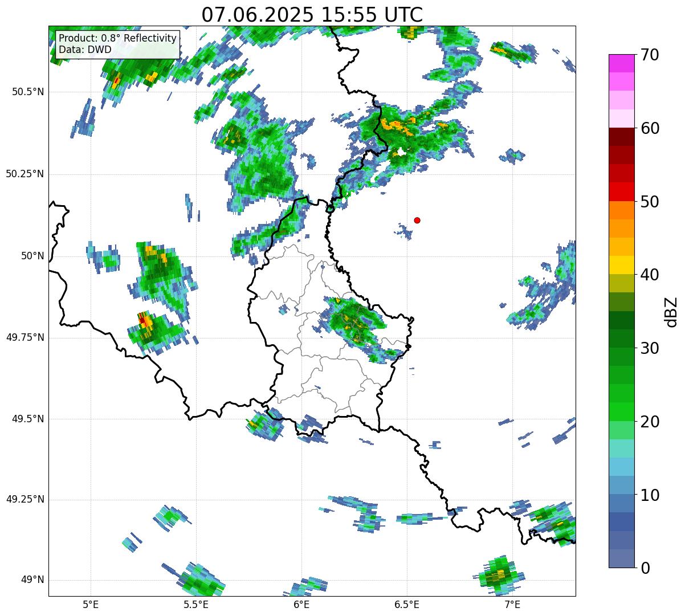Click the "dBZ" colorbar axis label
685x616 pixels.
[671, 312]
